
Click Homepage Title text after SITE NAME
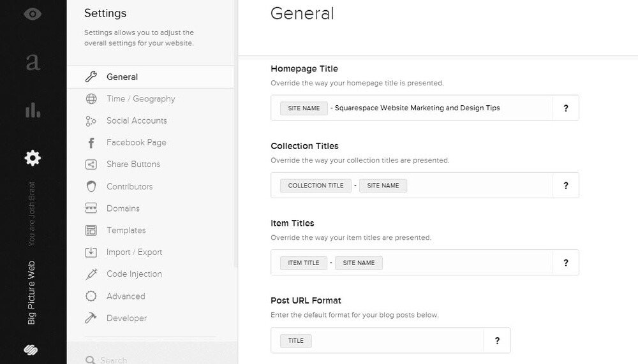(x=415, y=108)
